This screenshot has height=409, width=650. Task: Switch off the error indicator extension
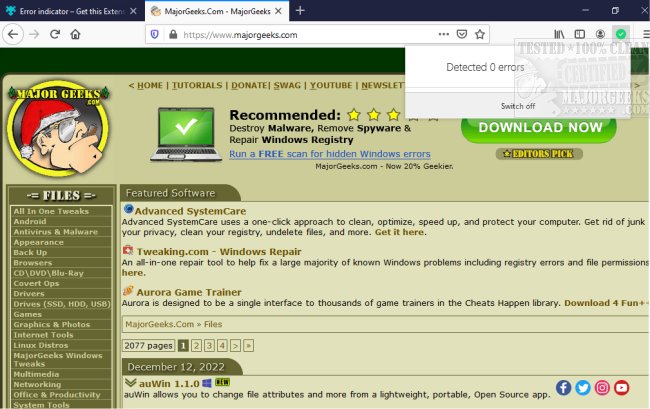click(x=518, y=106)
